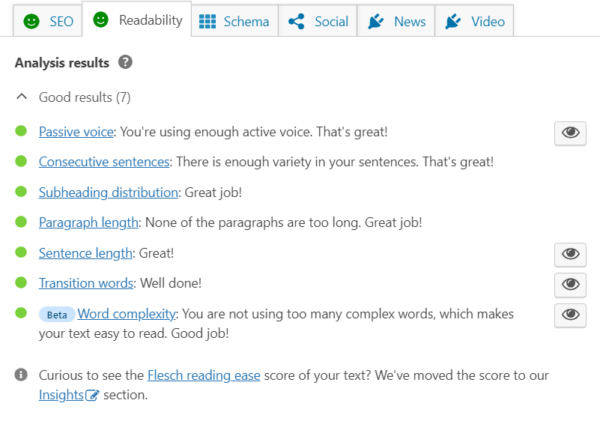The width and height of the screenshot is (600, 427).
Task: Click the Beta badge before Word complexity
Action: (56, 314)
